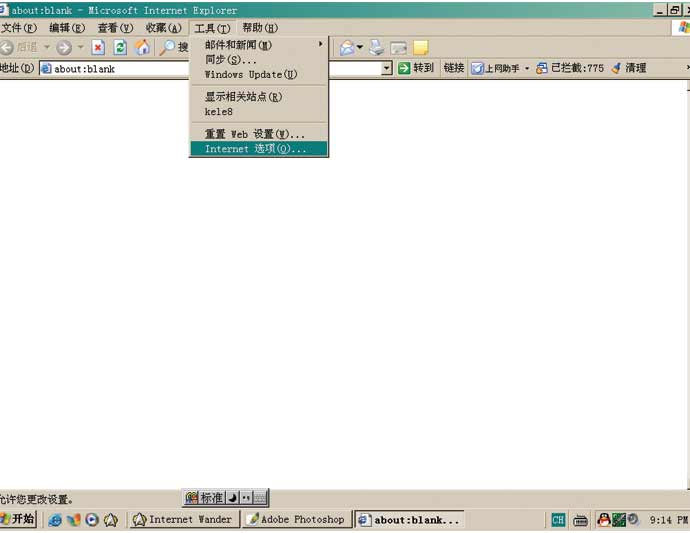
Task: Click the IME soft keyboard icon
Action: coord(260,498)
